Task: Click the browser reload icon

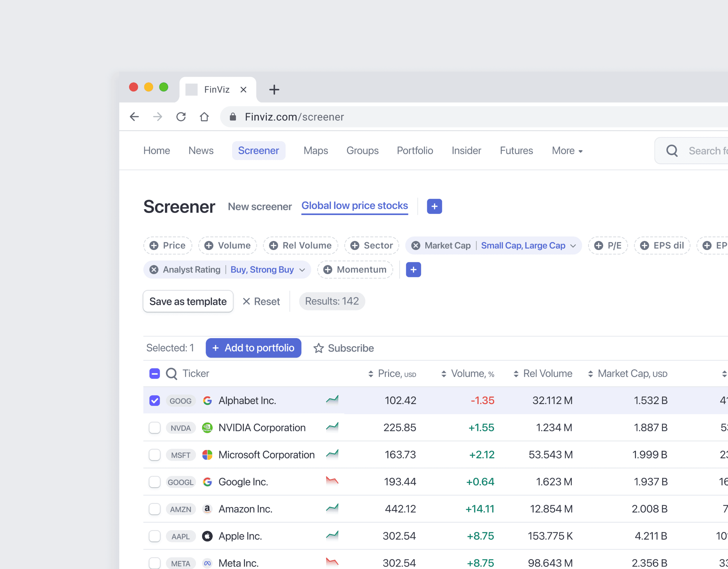Action: [x=181, y=117]
